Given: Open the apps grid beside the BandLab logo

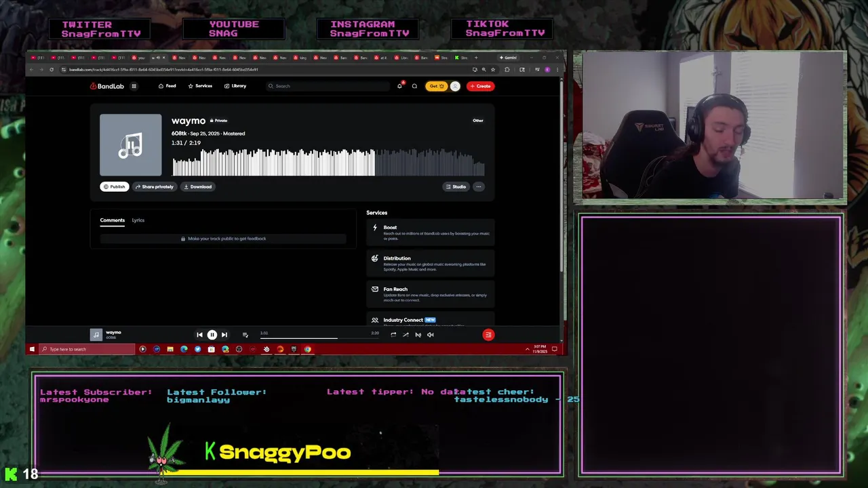Looking at the screenshot, I should [x=134, y=86].
